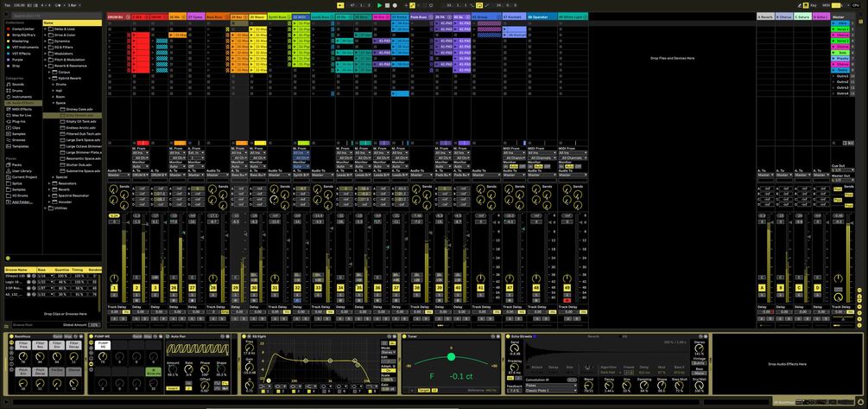Click the Play button in transport bar
The width and height of the screenshot is (868, 409).
(379, 5)
